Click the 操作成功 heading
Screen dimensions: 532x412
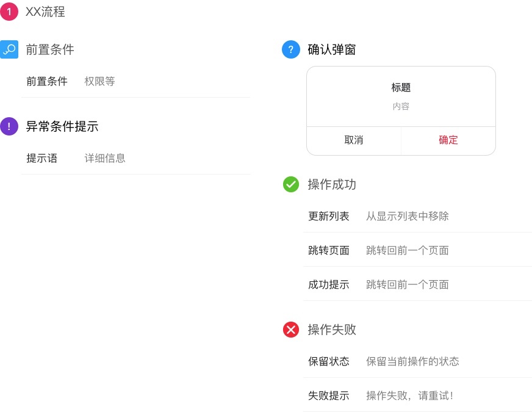tap(331, 184)
